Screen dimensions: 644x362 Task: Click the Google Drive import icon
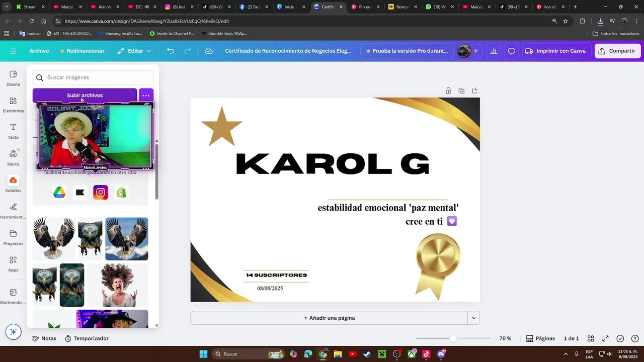click(59, 193)
